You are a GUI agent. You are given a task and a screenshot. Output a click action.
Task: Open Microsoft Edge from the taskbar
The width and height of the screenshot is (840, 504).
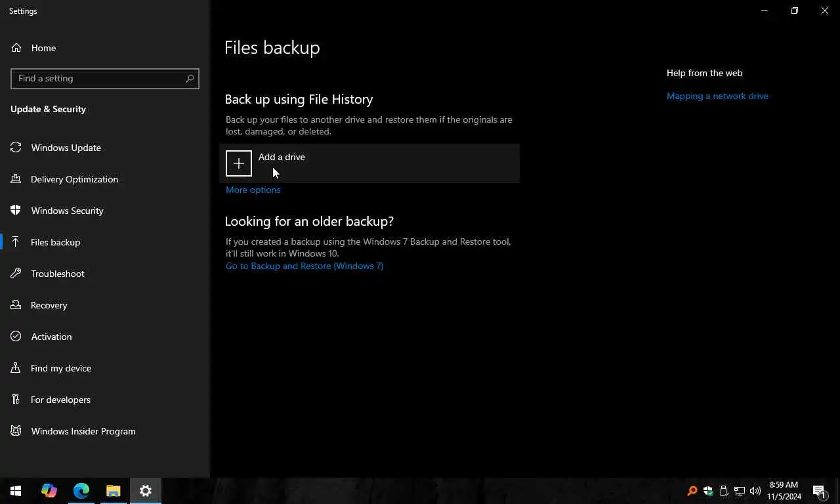click(81, 490)
